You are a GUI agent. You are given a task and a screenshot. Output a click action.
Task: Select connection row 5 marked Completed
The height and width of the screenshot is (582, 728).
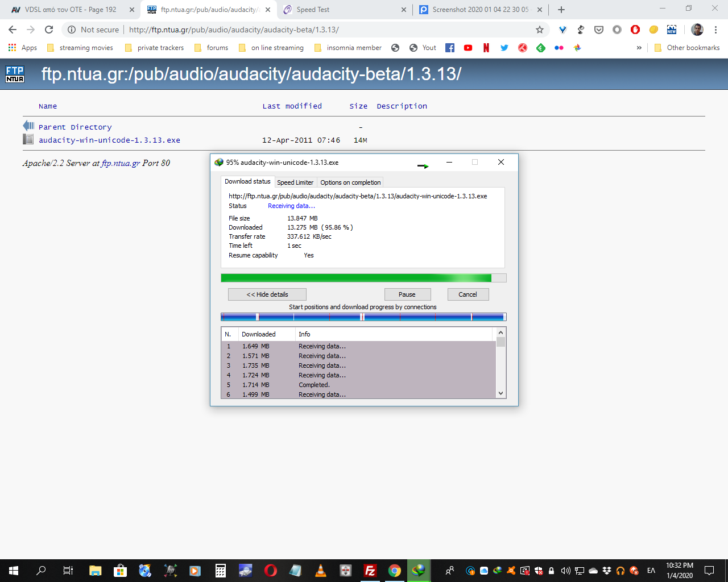[358, 385]
